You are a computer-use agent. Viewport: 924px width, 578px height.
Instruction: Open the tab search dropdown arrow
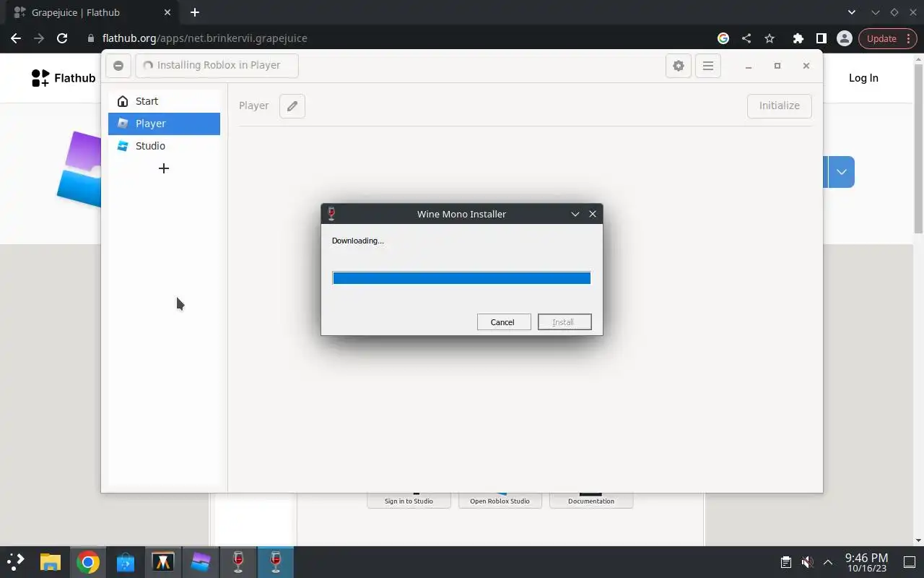[x=852, y=12]
